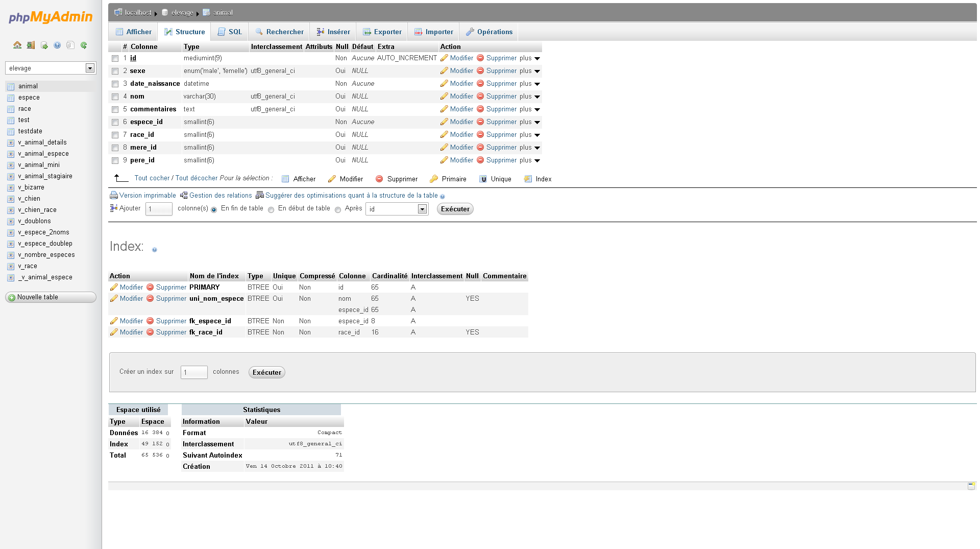The width and height of the screenshot is (980, 549).
Task: Click the home icon in the sidebar
Action: (17, 45)
